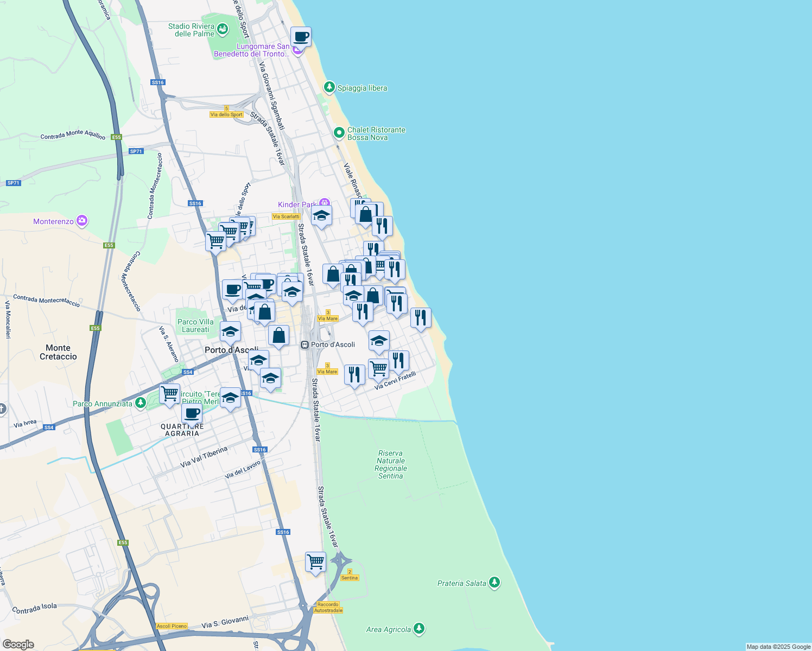Screen dimensions: 812x651
Task: Select the Prateria Salata park pin
Action: 494,583
